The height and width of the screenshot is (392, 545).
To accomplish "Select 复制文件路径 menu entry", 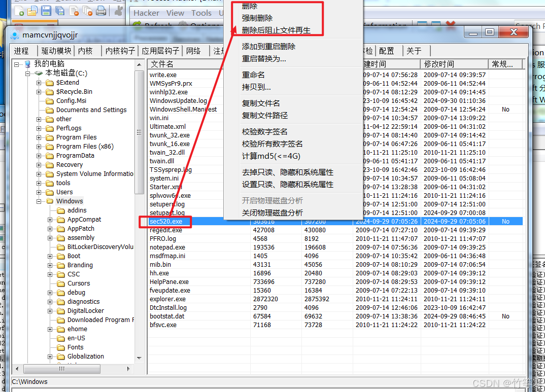I will tap(265, 116).
